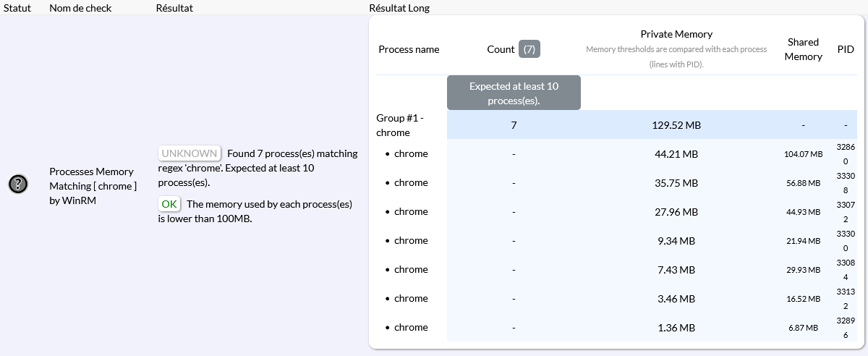Select the chrome process using 35.75 MB
This screenshot has width=868, height=356.
411,182
